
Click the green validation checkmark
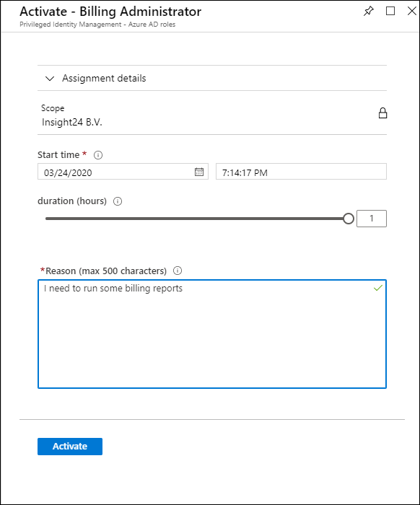(378, 288)
